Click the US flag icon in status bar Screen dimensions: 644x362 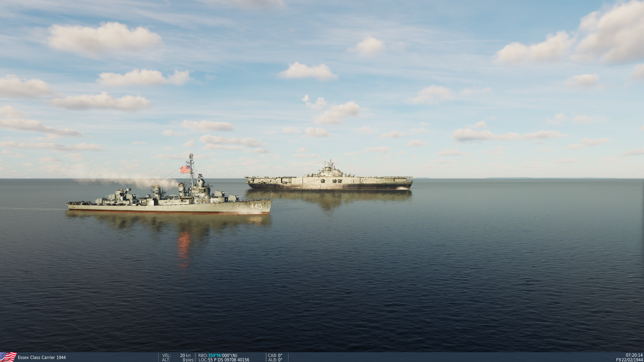[x=8, y=357]
